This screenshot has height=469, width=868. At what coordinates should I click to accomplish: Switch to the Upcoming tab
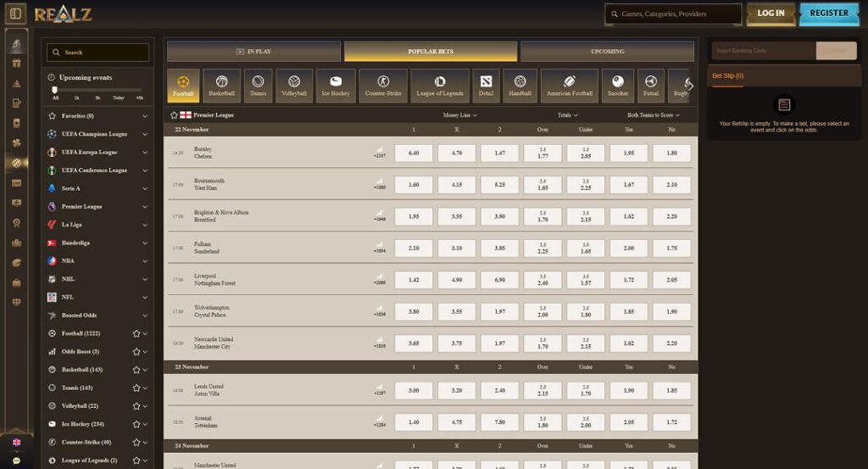click(x=607, y=52)
